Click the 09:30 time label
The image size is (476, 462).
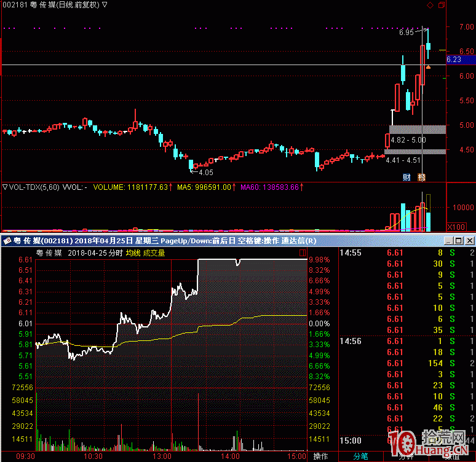25,456
